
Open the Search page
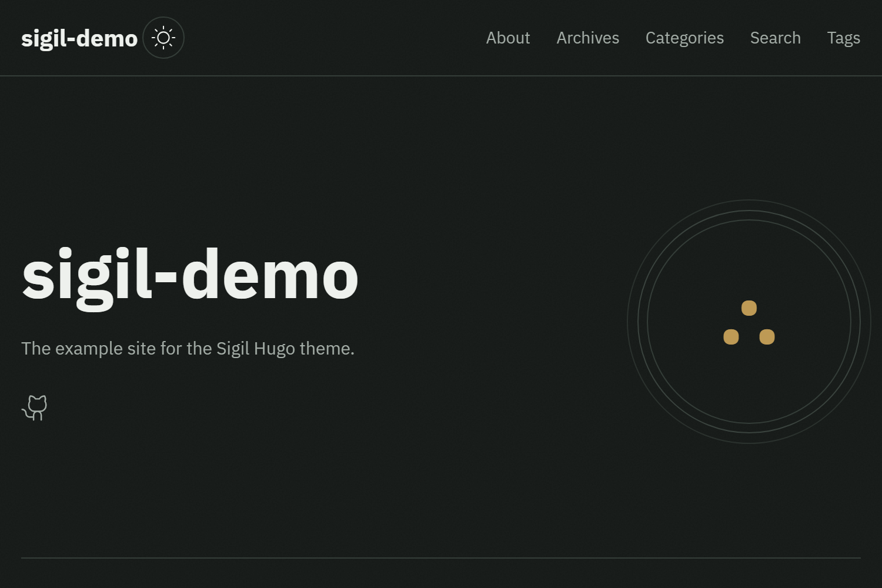pos(776,38)
